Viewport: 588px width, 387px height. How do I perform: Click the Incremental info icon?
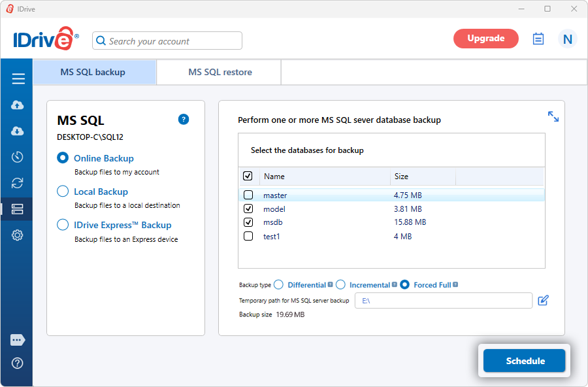pos(394,284)
